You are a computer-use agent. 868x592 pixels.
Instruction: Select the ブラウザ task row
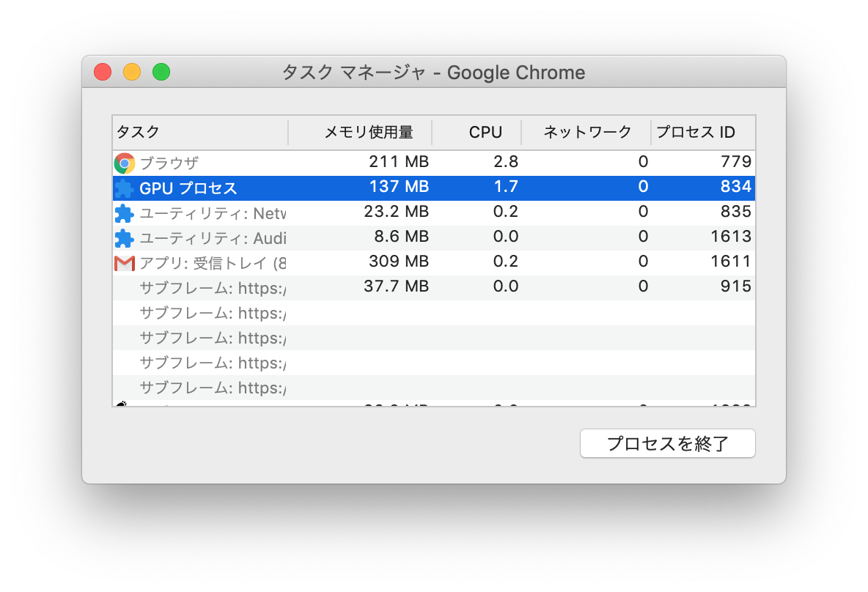click(434, 163)
